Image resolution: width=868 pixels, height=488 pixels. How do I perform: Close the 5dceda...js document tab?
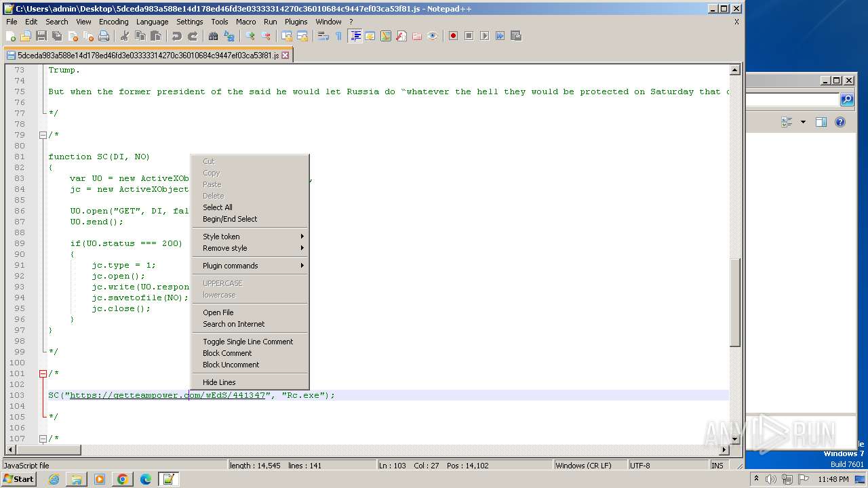[x=285, y=56]
